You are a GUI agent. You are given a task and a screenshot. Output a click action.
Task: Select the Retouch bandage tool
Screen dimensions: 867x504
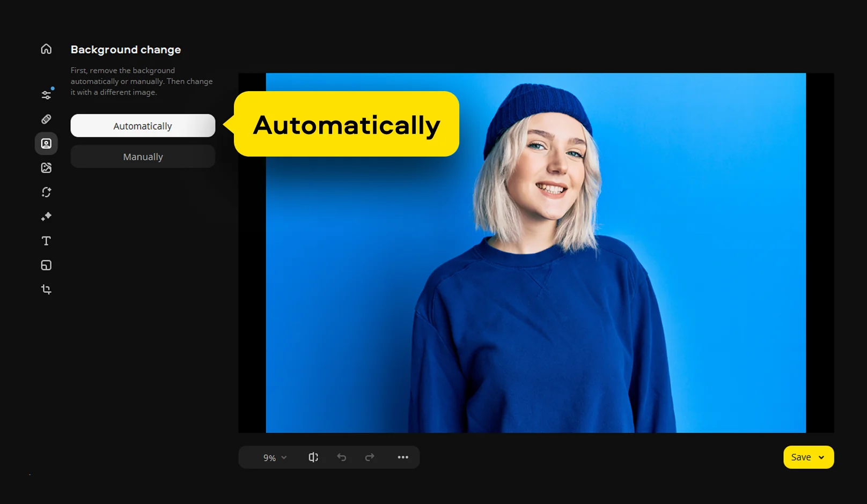point(46,119)
